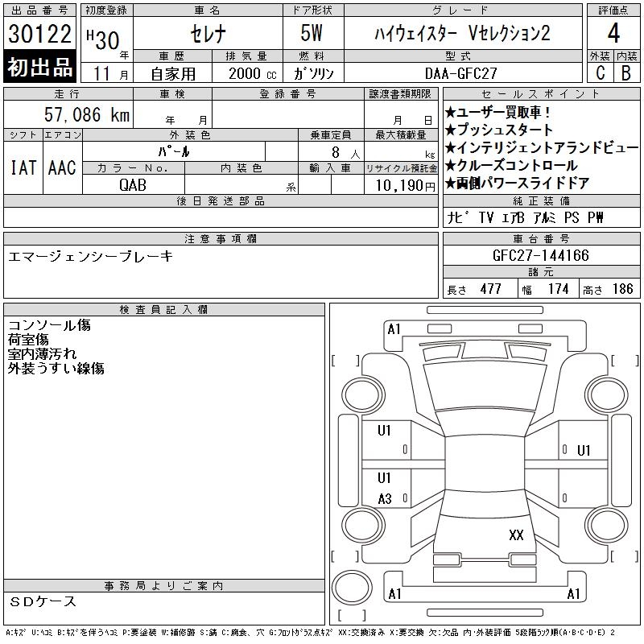Select exterior grade C cell
This screenshot has width=644, height=644.
pos(601,72)
